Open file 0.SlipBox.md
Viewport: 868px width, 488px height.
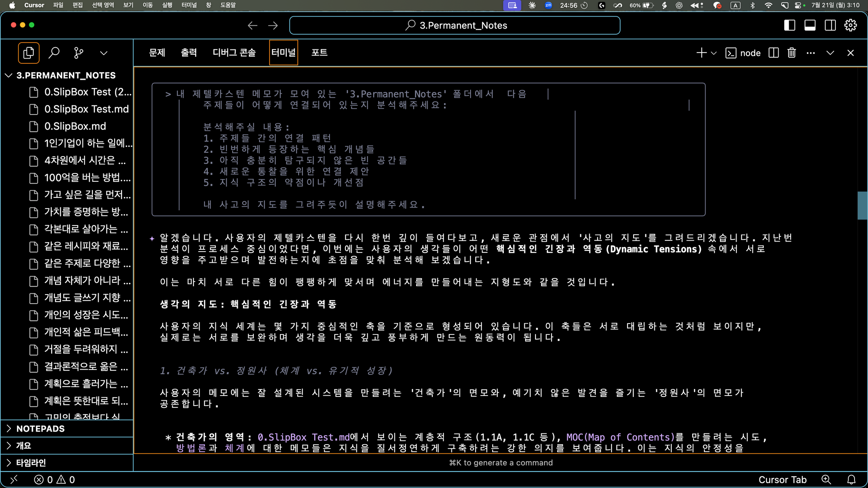pyautogui.click(x=67, y=127)
